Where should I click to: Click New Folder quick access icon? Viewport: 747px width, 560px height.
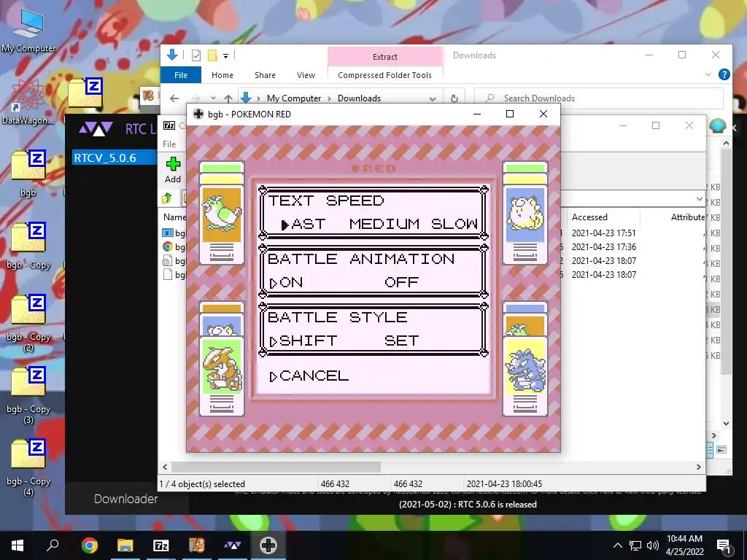212,55
